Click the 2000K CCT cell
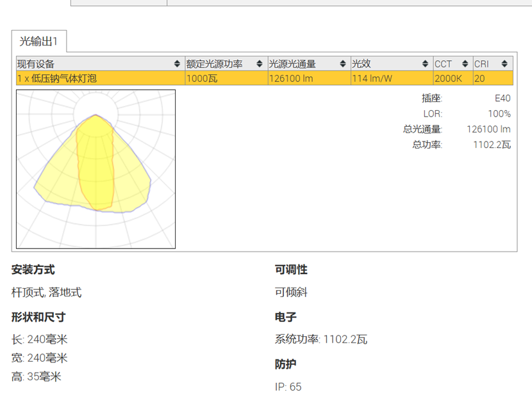Image resolution: width=532 pixels, height=404 pixels. [x=453, y=78]
